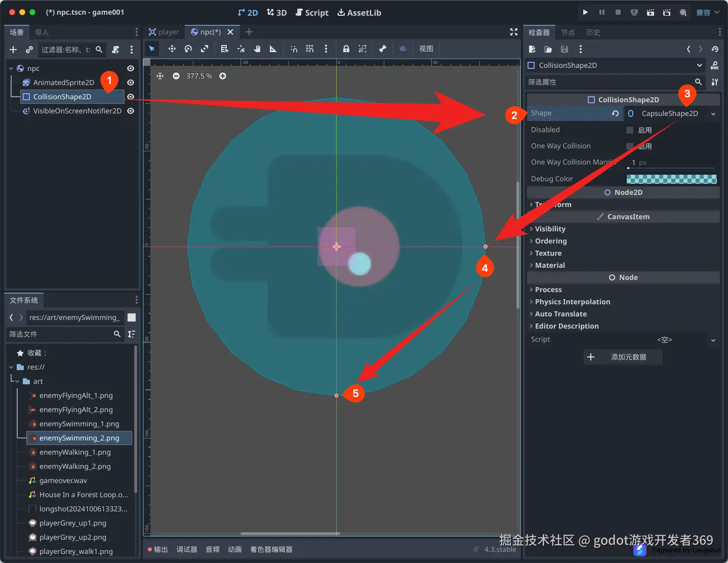
Task: Expand the Visibility section
Action: pos(550,229)
